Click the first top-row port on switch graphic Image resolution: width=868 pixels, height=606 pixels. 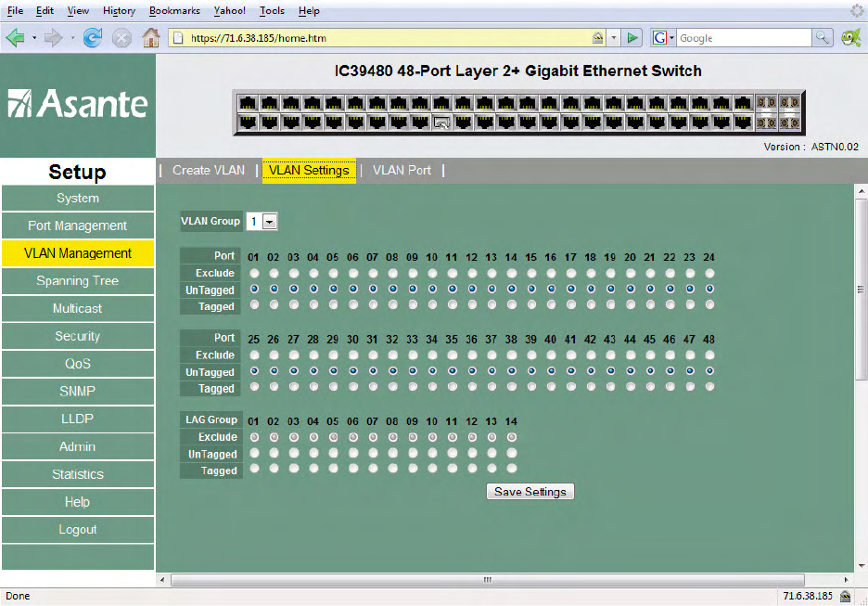click(248, 102)
